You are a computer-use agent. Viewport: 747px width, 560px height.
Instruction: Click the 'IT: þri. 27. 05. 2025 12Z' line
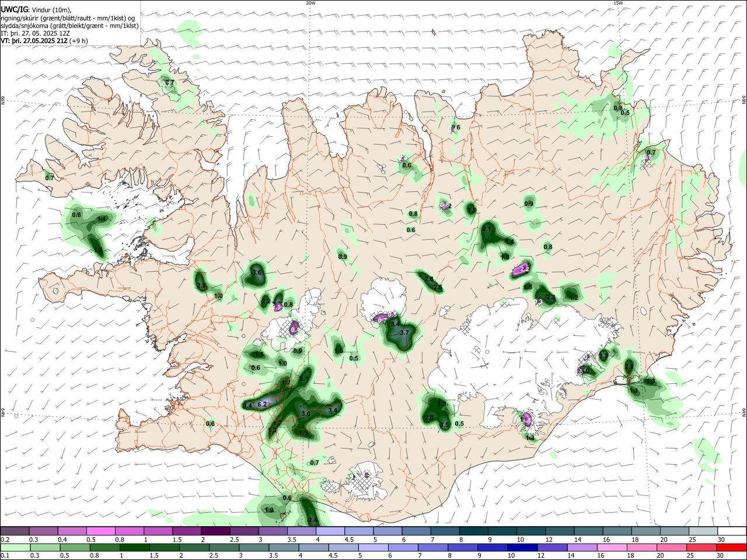pos(34,33)
